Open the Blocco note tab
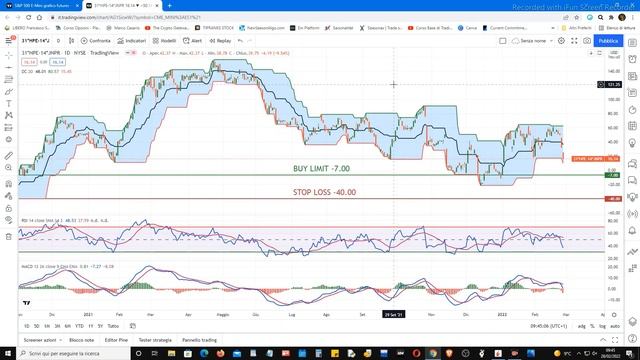This screenshot has width=640, height=360. (81, 340)
